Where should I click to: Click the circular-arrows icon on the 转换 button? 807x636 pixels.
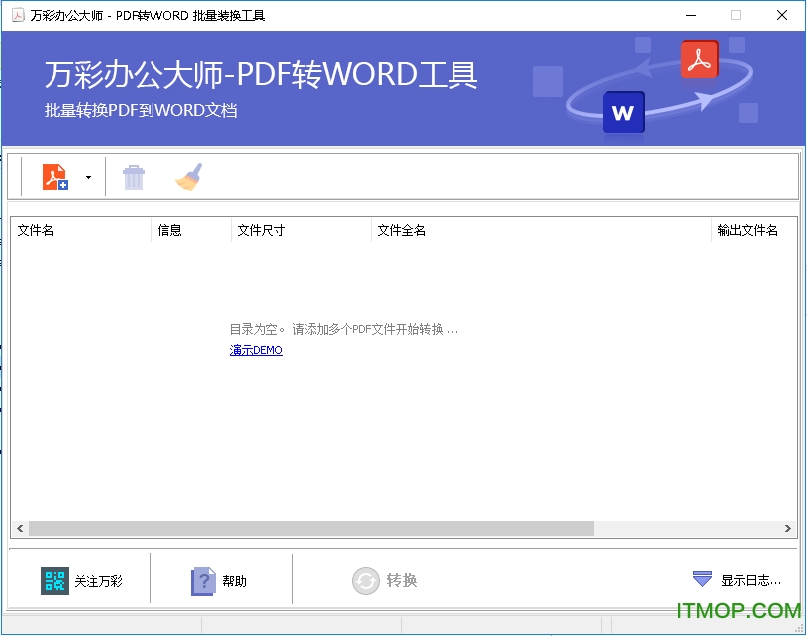pyautogui.click(x=365, y=580)
